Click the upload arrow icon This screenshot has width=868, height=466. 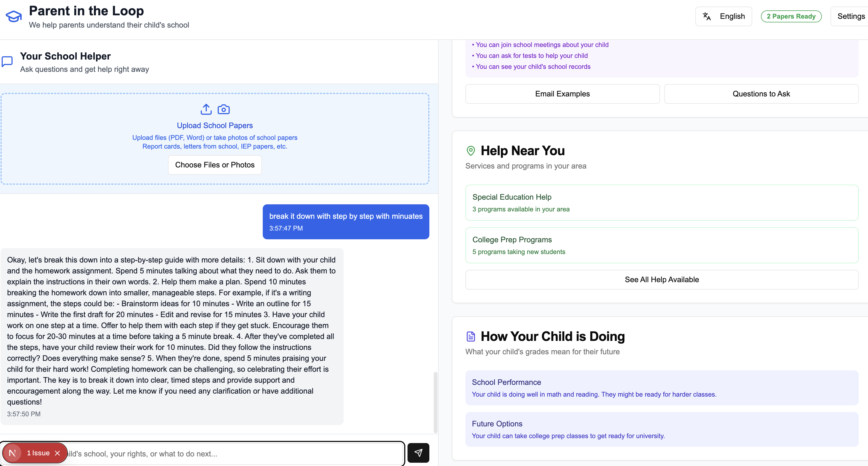pos(206,109)
